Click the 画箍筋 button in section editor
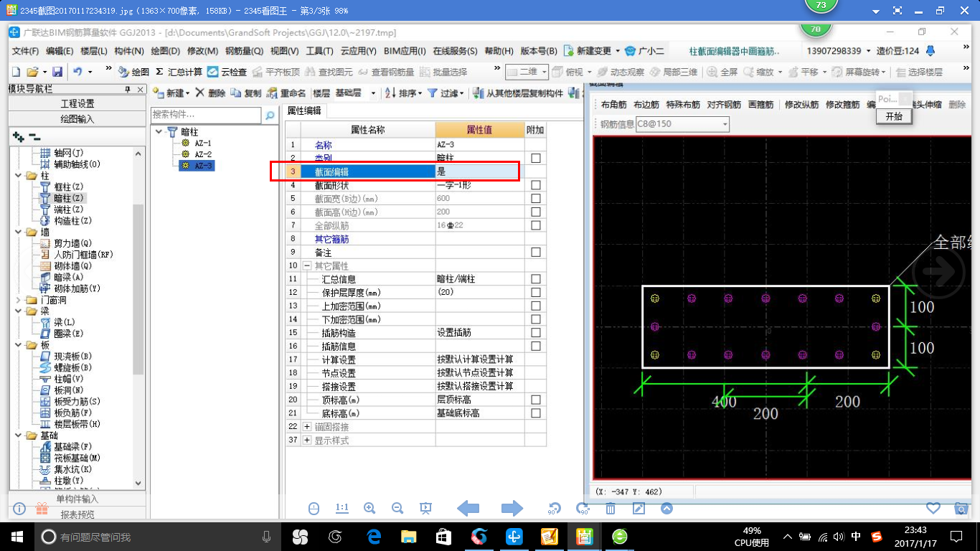 click(760, 105)
